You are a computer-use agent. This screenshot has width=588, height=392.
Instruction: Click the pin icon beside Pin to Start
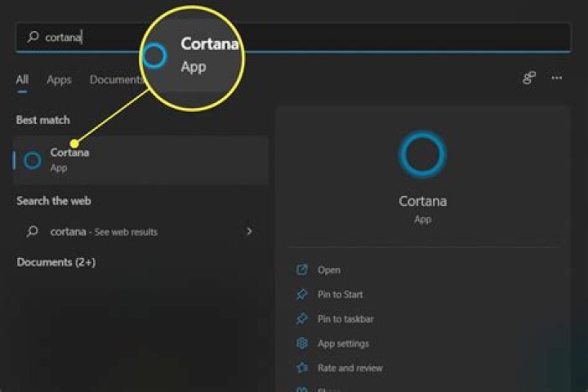302,295
